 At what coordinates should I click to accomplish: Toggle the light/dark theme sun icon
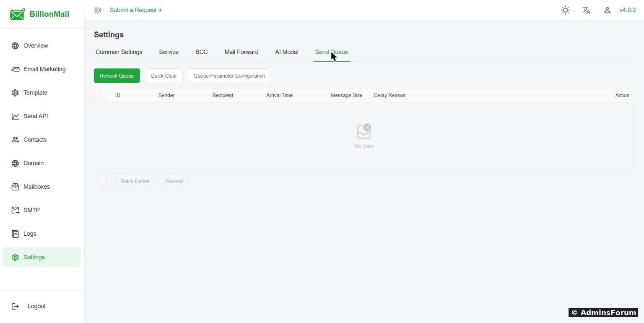(566, 10)
